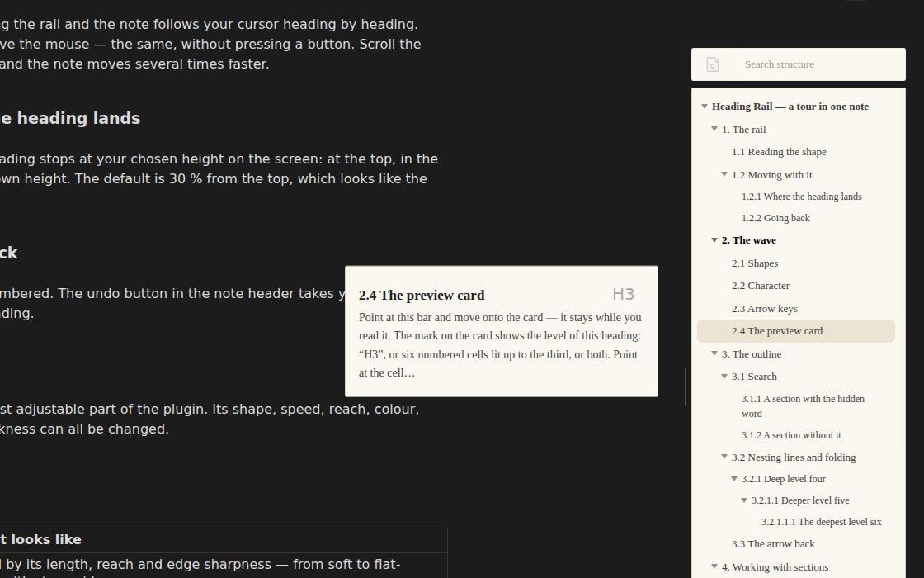924x578 pixels.
Task: Focus the Search structure input field
Action: [819, 64]
